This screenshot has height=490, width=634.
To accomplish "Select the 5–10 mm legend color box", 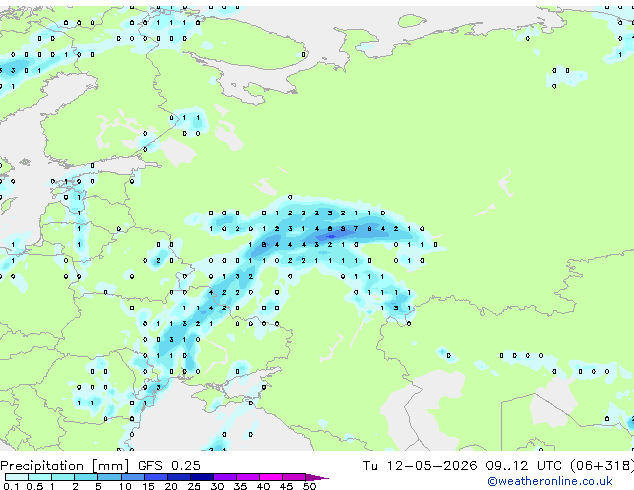I will tap(109, 477).
